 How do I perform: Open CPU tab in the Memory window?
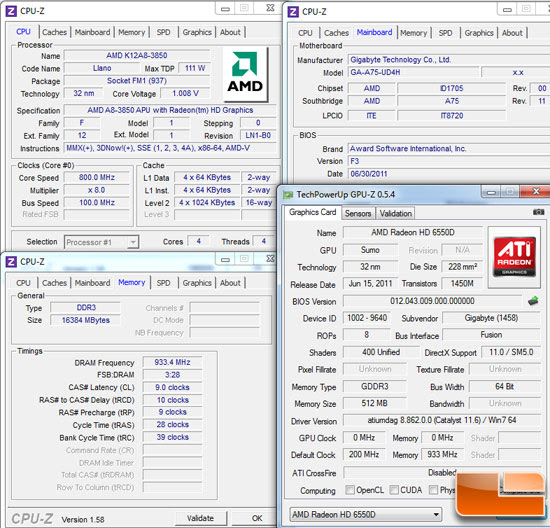pyautogui.click(x=23, y=283)
